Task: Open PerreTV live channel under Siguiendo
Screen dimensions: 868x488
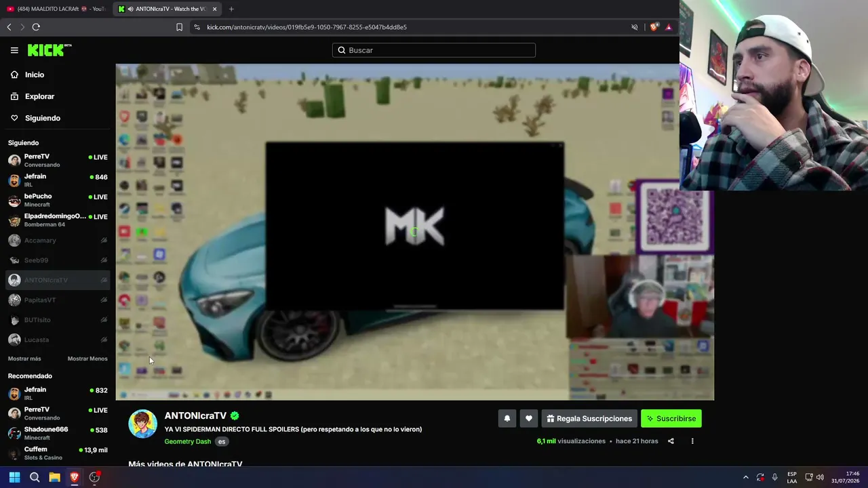Action: click(58, 161)
